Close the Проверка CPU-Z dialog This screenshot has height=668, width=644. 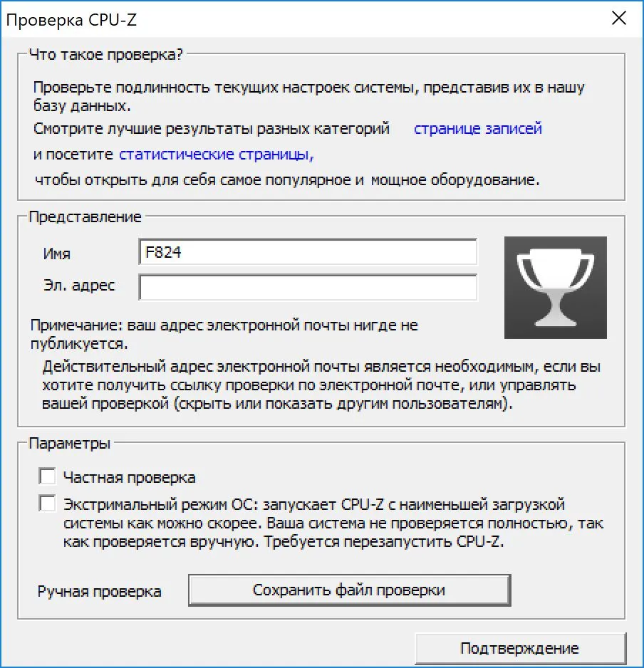click(619, 19)
